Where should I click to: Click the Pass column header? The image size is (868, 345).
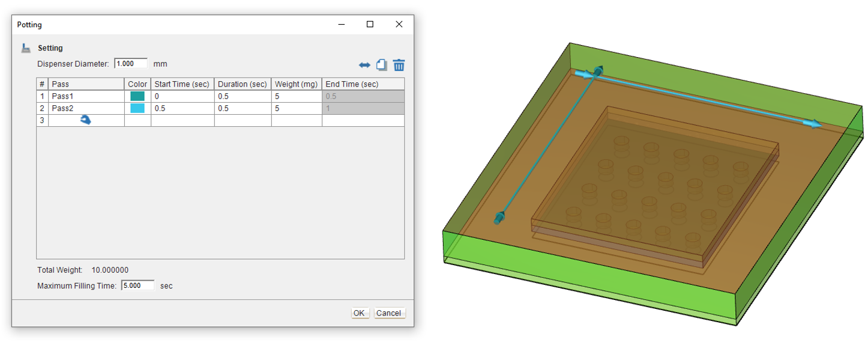click(86, 84)
